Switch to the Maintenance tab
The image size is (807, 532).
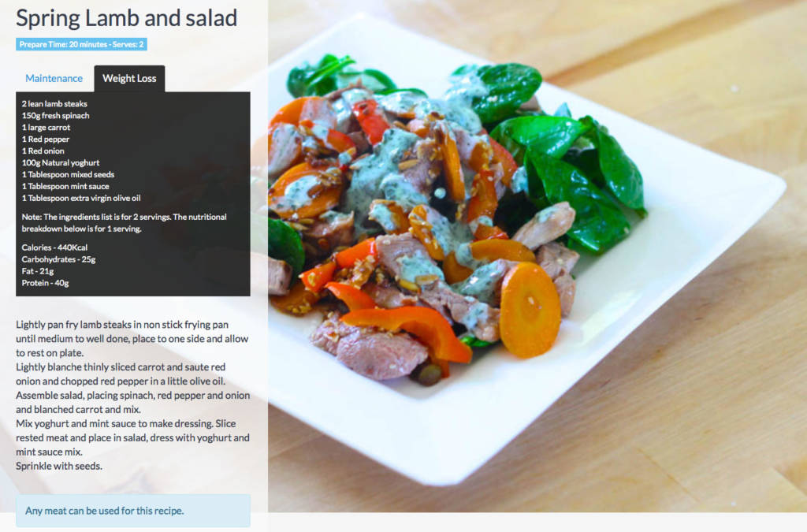tap(54, 78)
